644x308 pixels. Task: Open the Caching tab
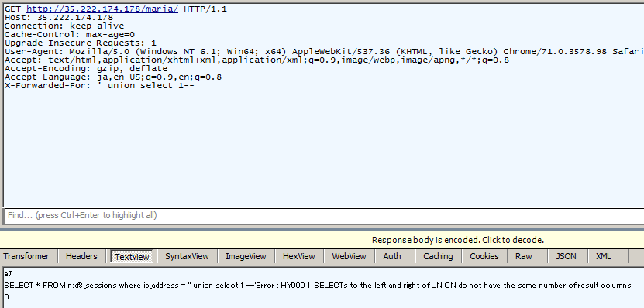(438, 256)
